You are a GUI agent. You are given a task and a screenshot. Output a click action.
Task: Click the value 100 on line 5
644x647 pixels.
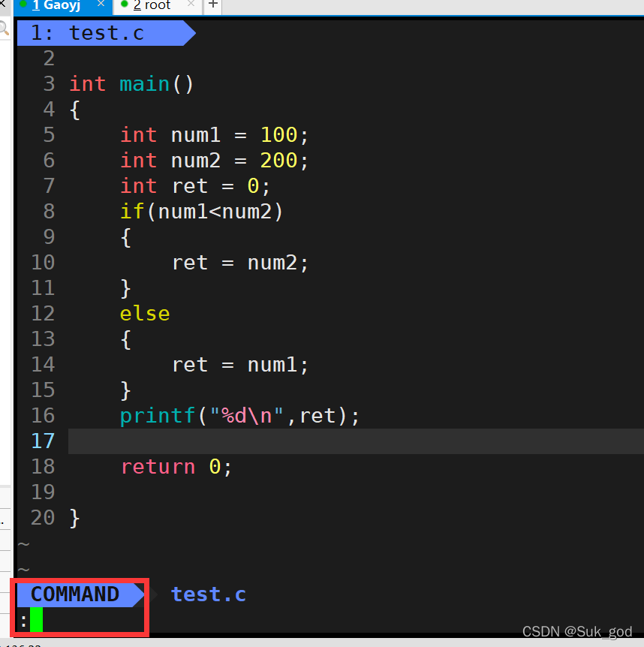click(279, 135)
